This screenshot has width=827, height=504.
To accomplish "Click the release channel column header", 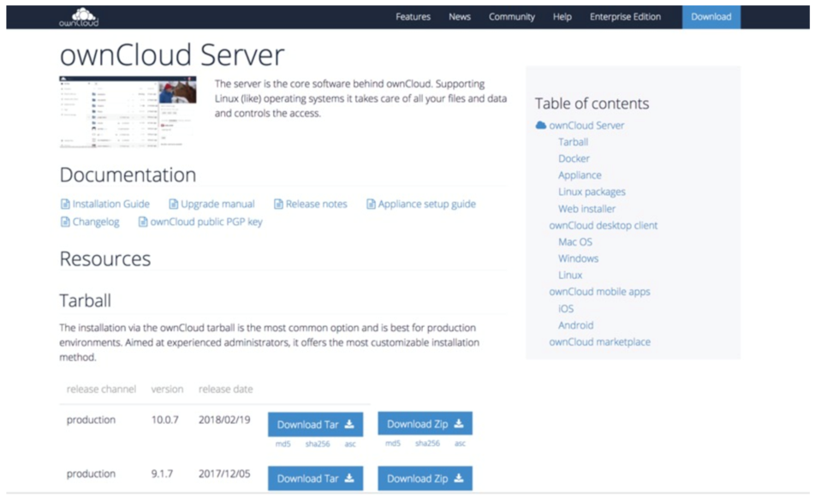I will [x=101, y=389].
